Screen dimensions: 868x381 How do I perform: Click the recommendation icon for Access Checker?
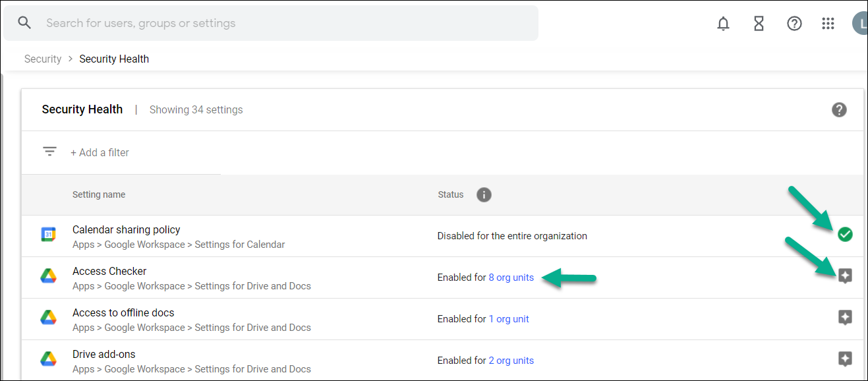click(845, 276)
